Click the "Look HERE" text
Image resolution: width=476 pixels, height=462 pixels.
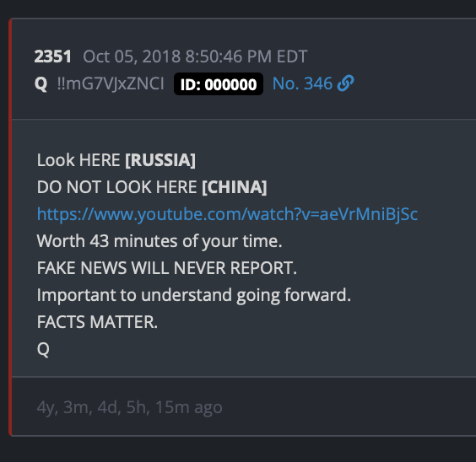coord(78,160)
